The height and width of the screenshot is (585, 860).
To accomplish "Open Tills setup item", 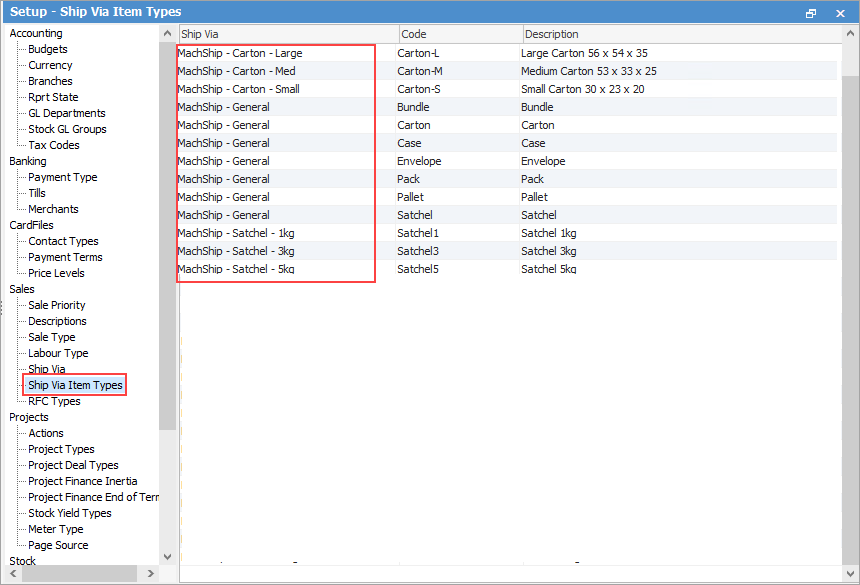I will (37, 193).
